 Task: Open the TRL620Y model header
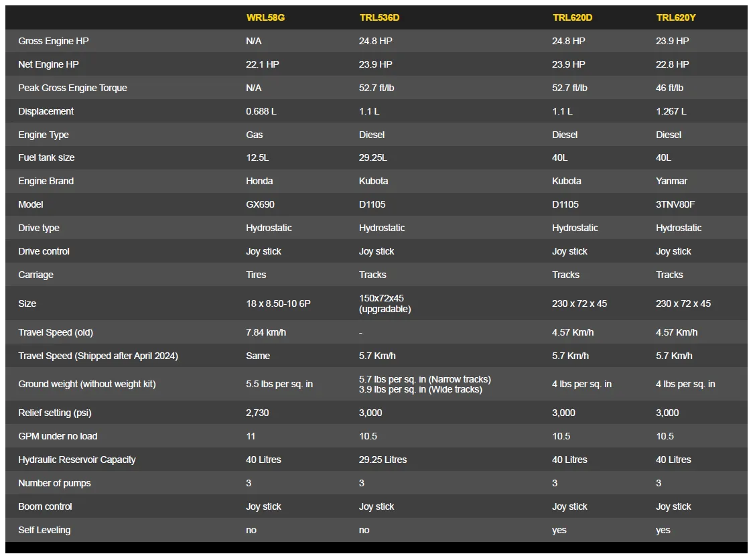[676, 18]
